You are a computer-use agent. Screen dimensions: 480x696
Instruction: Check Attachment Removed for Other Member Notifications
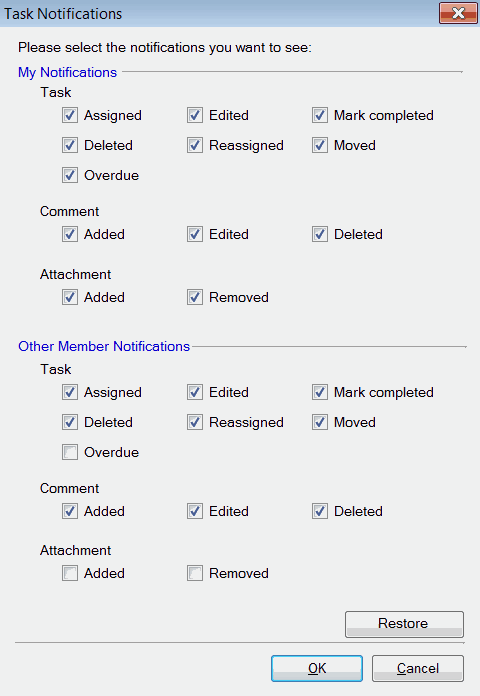[195, 573]
